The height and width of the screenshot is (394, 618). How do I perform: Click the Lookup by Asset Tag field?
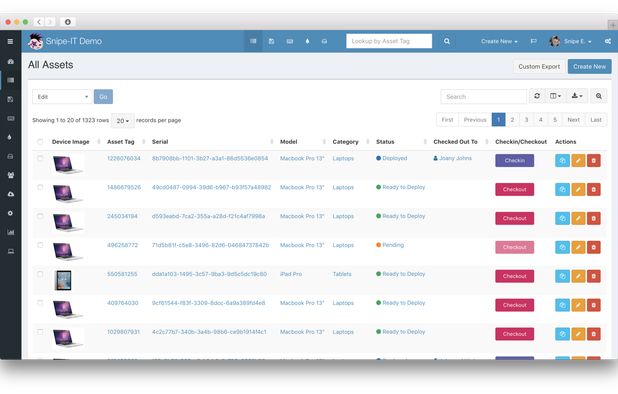coord(389,41)
